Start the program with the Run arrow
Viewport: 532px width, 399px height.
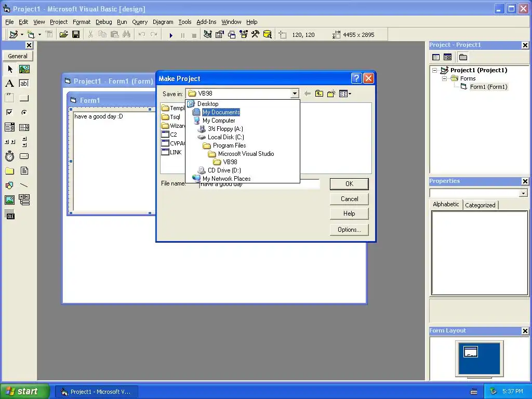coord(171,35)
